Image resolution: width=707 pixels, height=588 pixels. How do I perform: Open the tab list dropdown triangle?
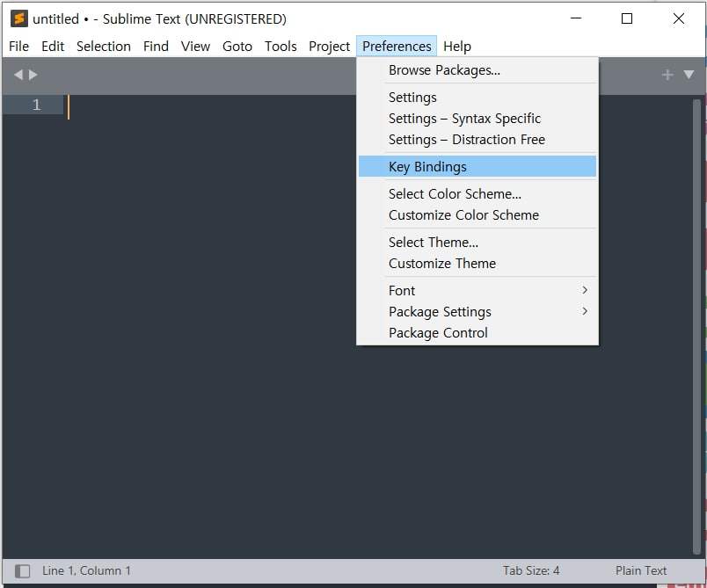coord(689,75)
